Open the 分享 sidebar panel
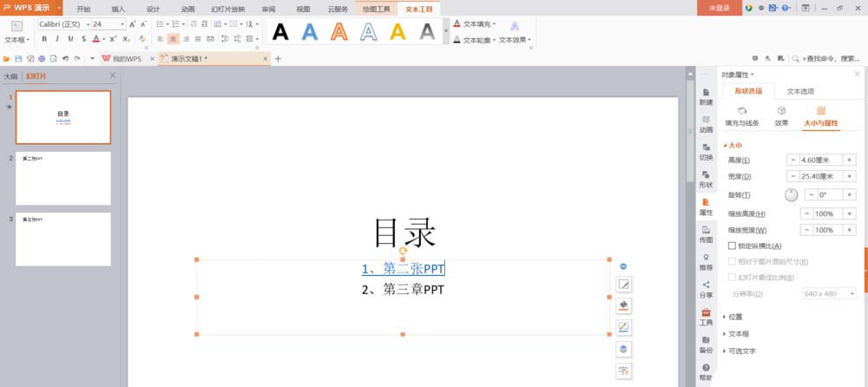 pyautogui.click(x=706, y=290)
